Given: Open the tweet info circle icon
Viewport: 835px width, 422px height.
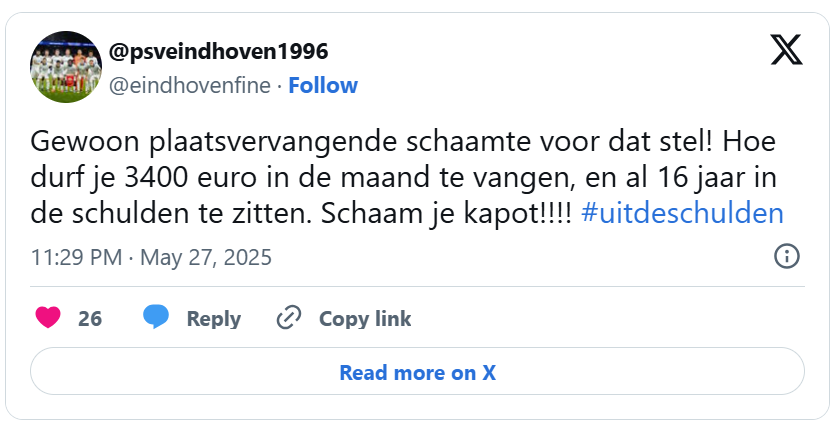Looking at the screenshot, I should click(x=787, y=257).
